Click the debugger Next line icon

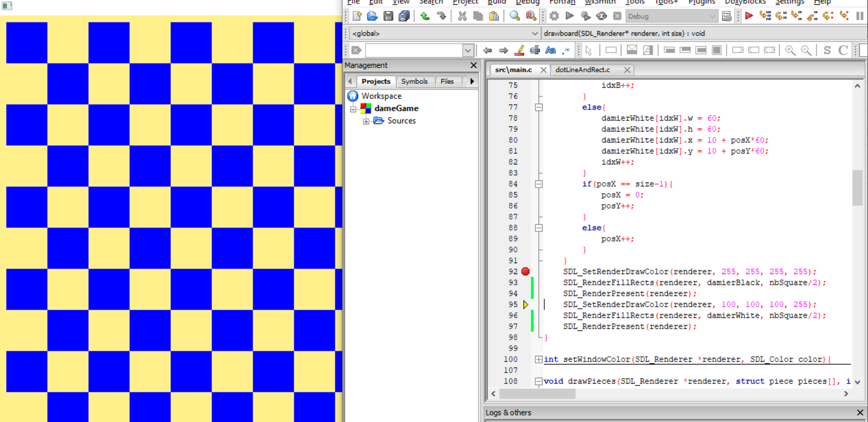[x=781, y=16]
